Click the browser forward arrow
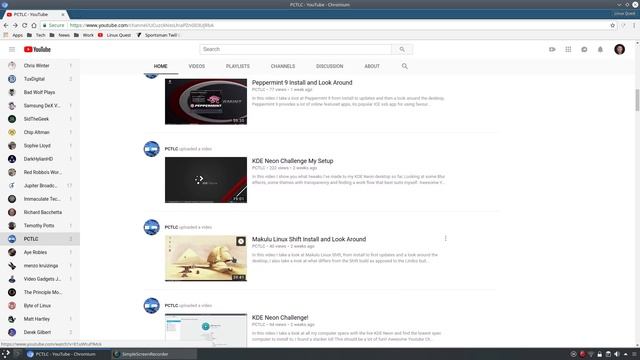 coord(15,25)
